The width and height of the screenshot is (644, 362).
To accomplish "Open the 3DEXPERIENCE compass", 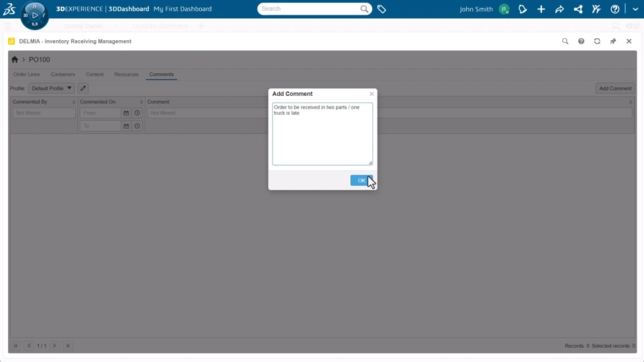I will [34, 15].
